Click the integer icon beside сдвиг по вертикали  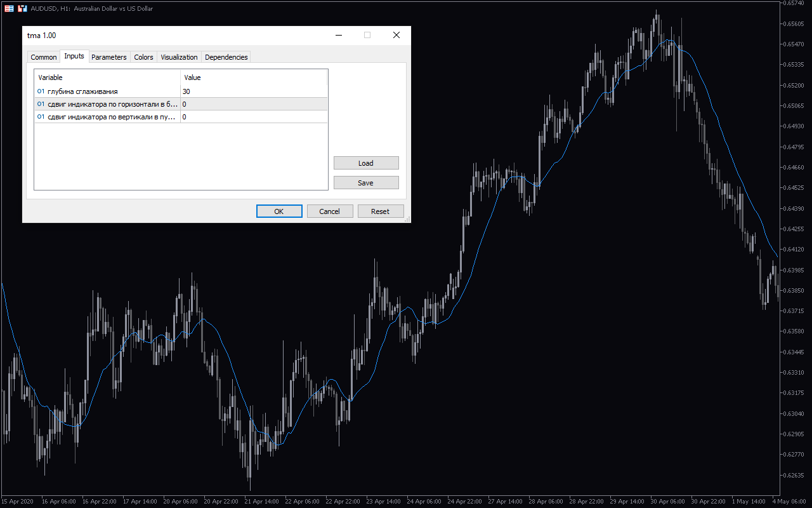click(x=41, y=117)
